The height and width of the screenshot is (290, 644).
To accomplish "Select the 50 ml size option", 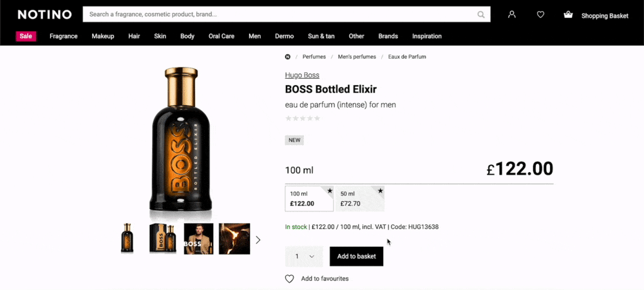I will (360, 198).
